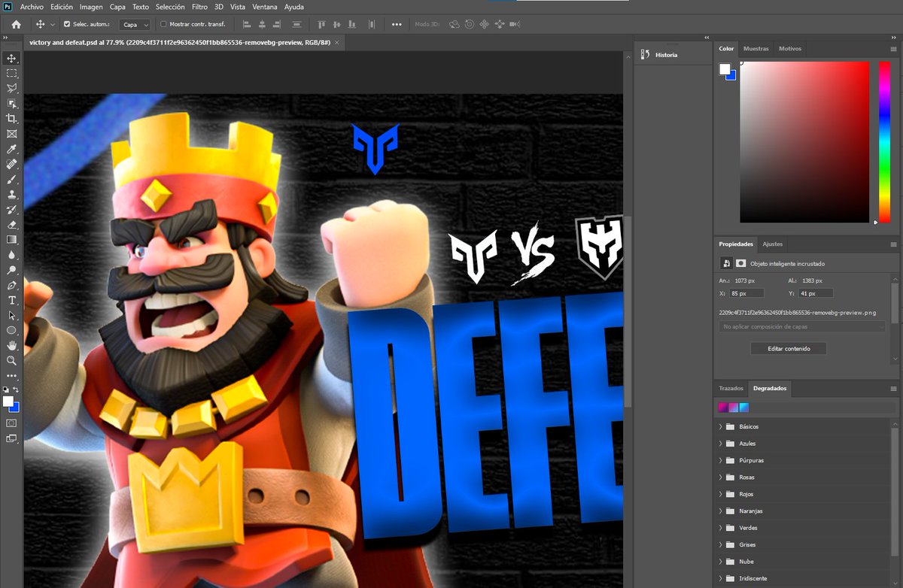Screen dimensions: 903x588
Task: Select the Crop tool
Action: coord(11,119)
